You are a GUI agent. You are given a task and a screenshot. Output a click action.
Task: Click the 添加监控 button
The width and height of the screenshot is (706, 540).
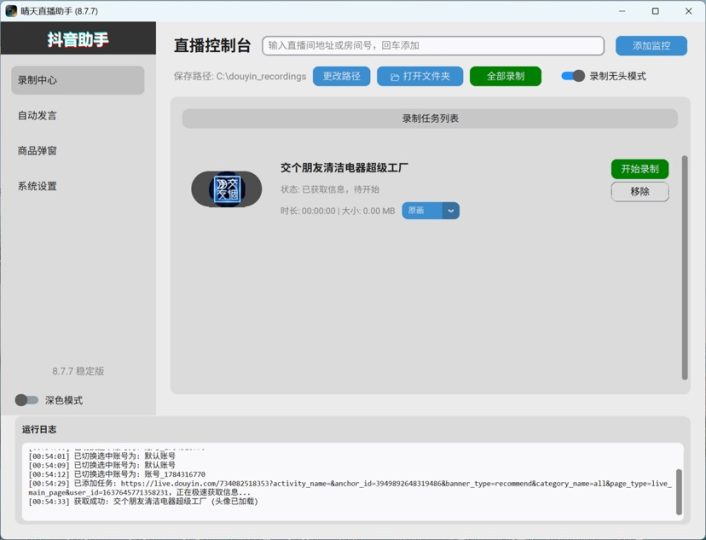(651, 46)
